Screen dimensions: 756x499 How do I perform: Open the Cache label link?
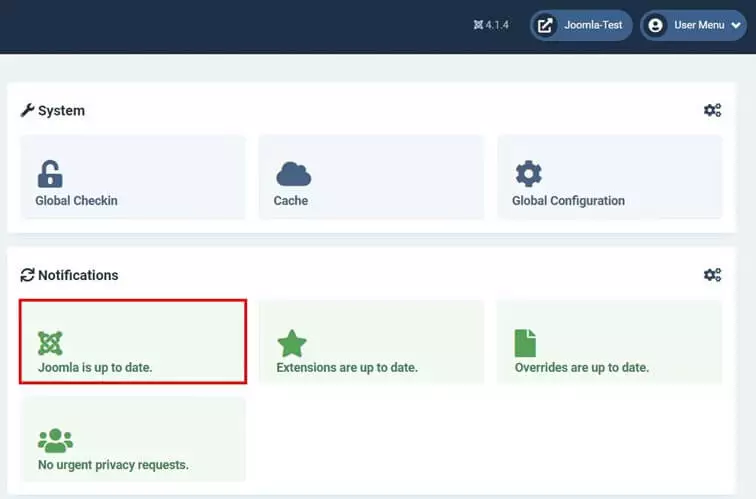pyautogui.click(x=291, y=201)
